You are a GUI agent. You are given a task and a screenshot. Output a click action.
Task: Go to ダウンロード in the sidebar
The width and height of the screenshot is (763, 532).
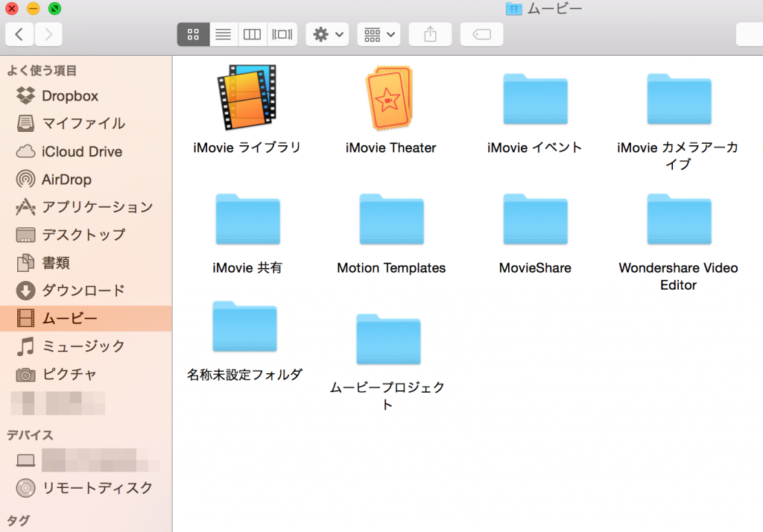[x=83, y=290]
